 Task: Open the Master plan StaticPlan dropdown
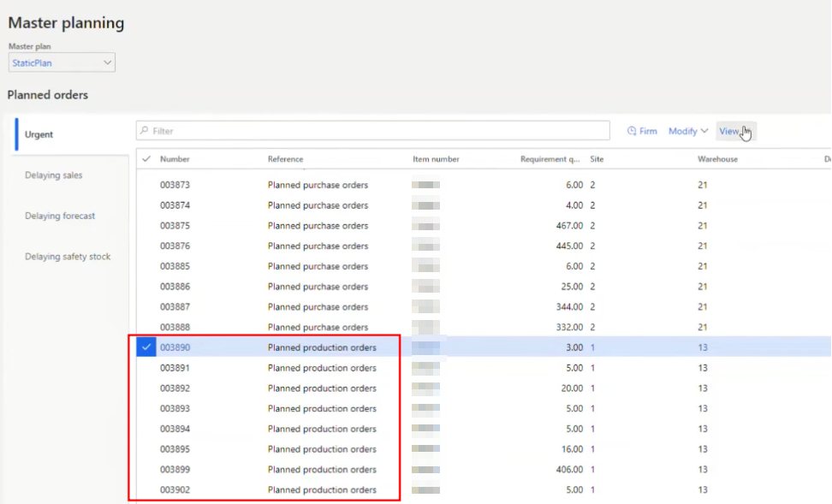(62, 62)
